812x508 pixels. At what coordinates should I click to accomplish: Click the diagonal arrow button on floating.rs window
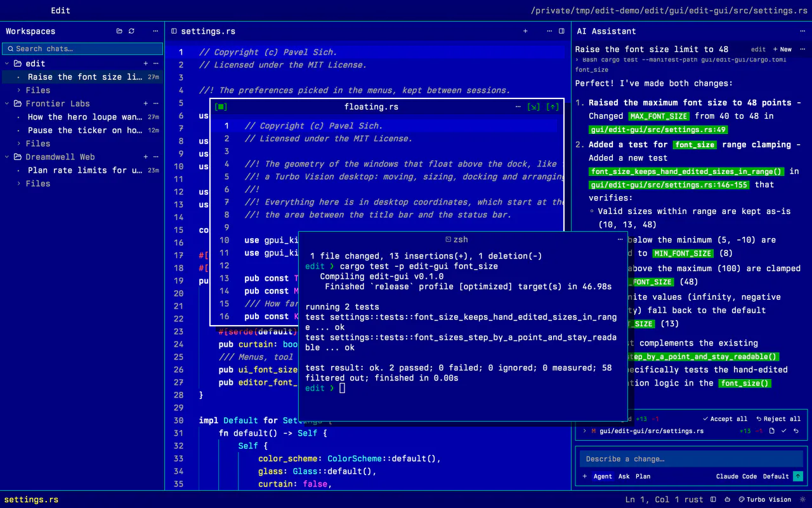534,107
